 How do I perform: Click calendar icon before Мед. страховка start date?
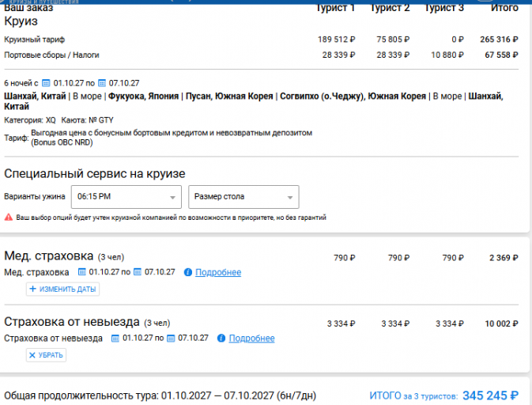point(81,272)
